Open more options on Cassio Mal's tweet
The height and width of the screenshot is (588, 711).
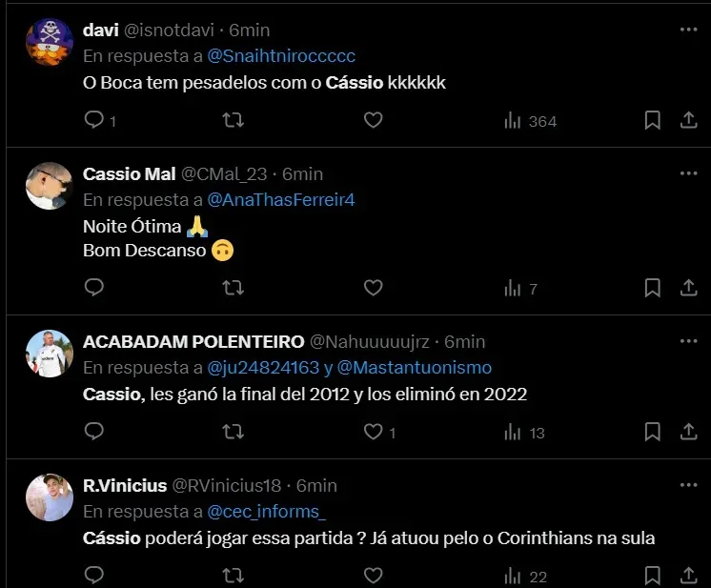tap(688, 173)
